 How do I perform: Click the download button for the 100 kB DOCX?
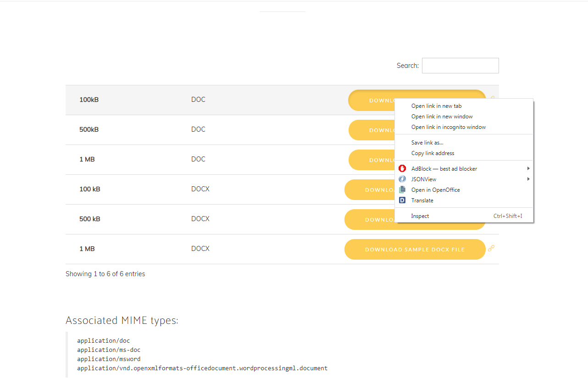point(369,190)
